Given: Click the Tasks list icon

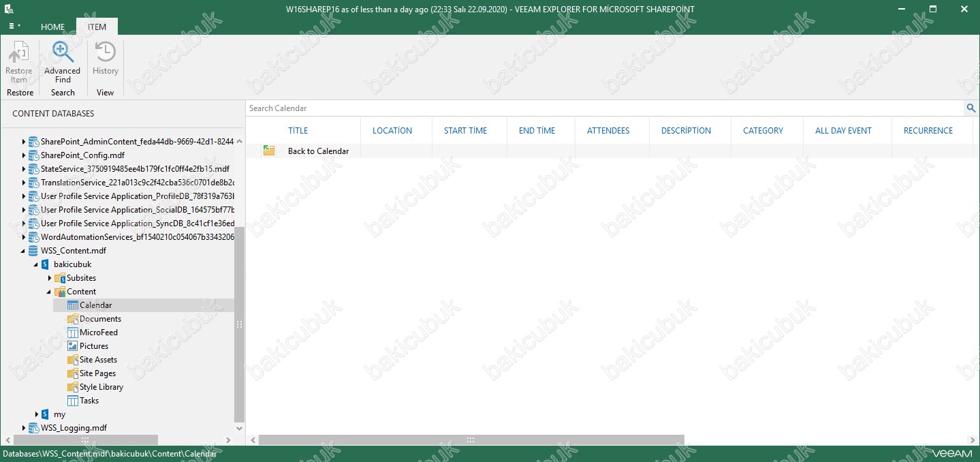Looking at the screenshot, I should (x=73, y=401).
